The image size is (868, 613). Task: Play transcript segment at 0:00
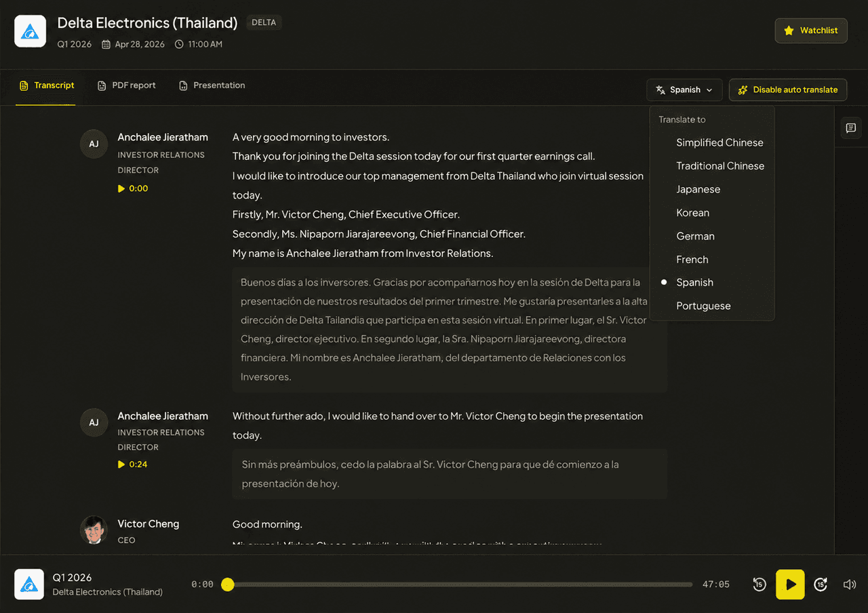133,189
